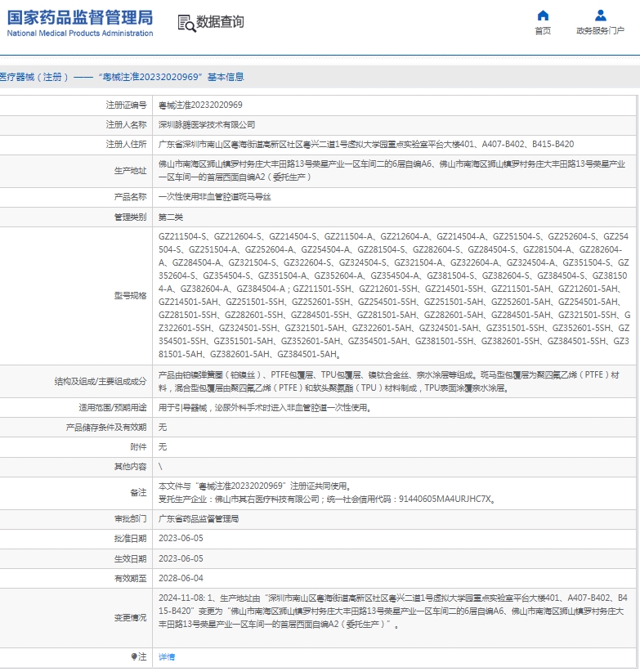Click the 生效日期 value 2023-06-05

(181, 559)
